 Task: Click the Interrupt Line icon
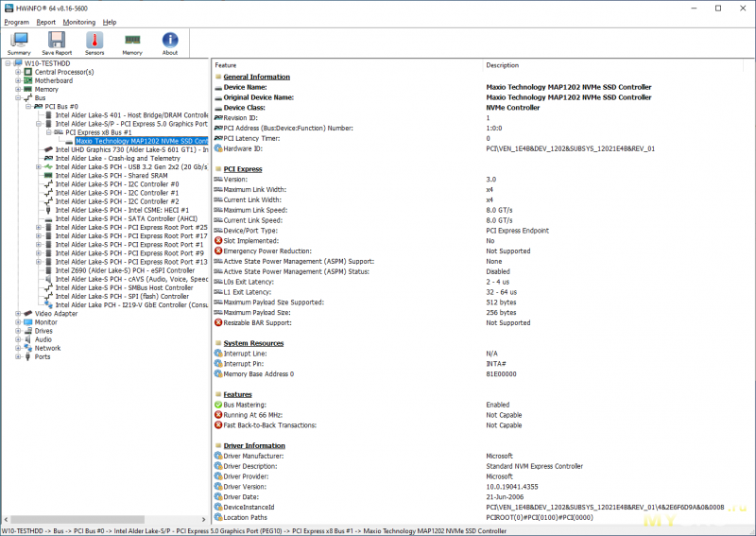point(218,354)
